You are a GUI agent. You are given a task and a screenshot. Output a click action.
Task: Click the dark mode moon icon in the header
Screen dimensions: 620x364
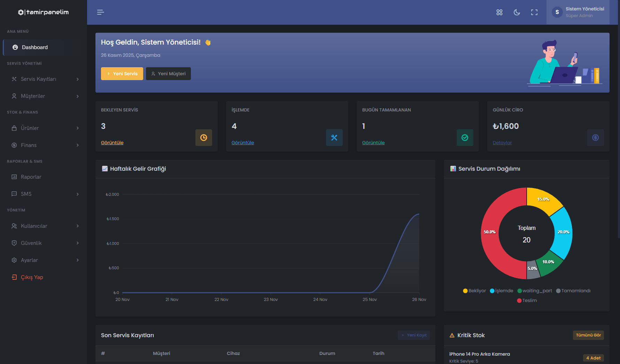click(x=517, y=12)
